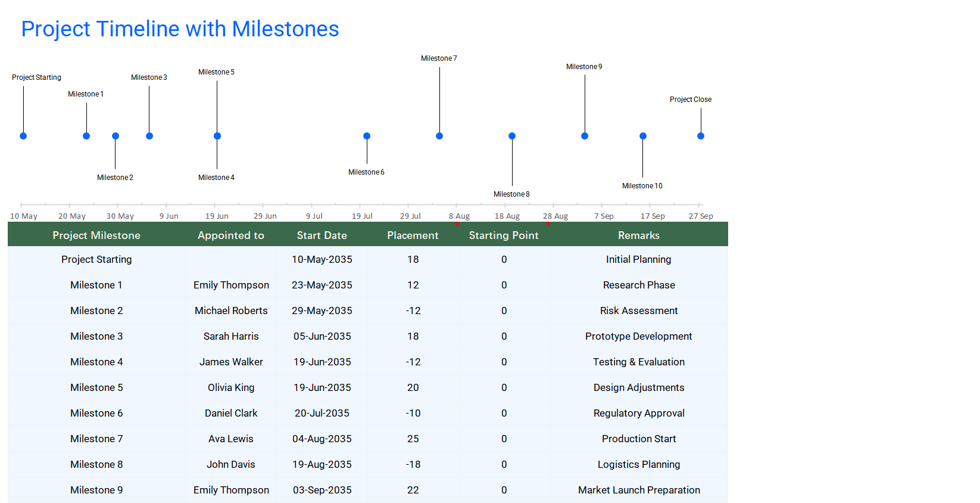The width and height of the screenshot is (980, 503).
Task: Click the Testing & Evaluation remark cell
Action: pos(639,362)
